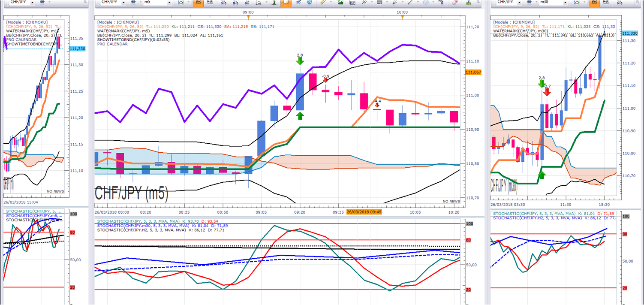Viewport: 644px width, 305px height.
Task: Select the eraser tool
Action: coord(455,3)
